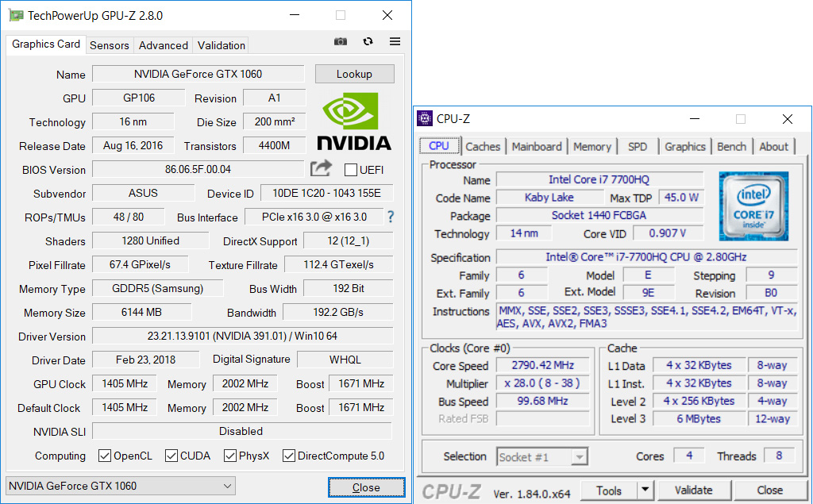Open the Socket #1 selection dropdown
This screenshot has width=813, height=504.
click(541, 457)
